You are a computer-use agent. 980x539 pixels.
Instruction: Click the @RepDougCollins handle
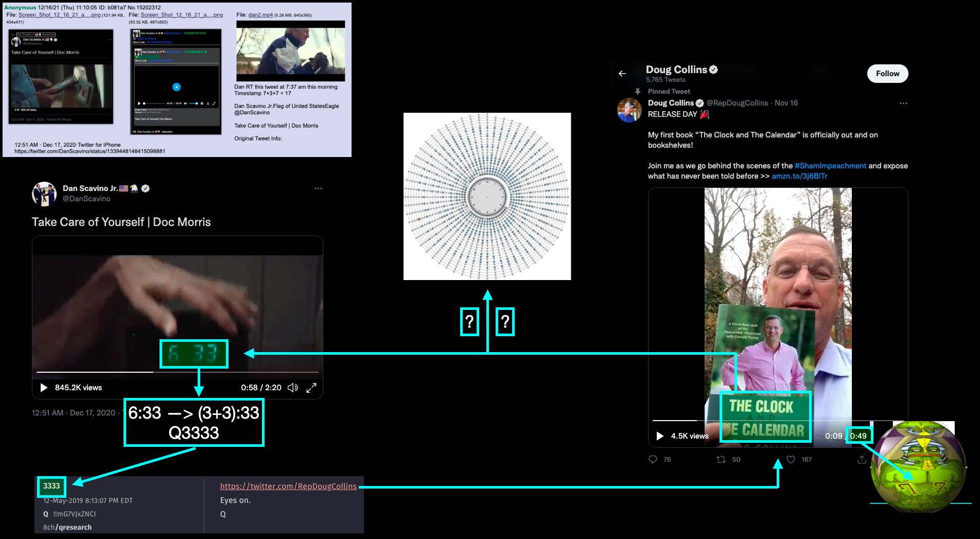[737, 103]
